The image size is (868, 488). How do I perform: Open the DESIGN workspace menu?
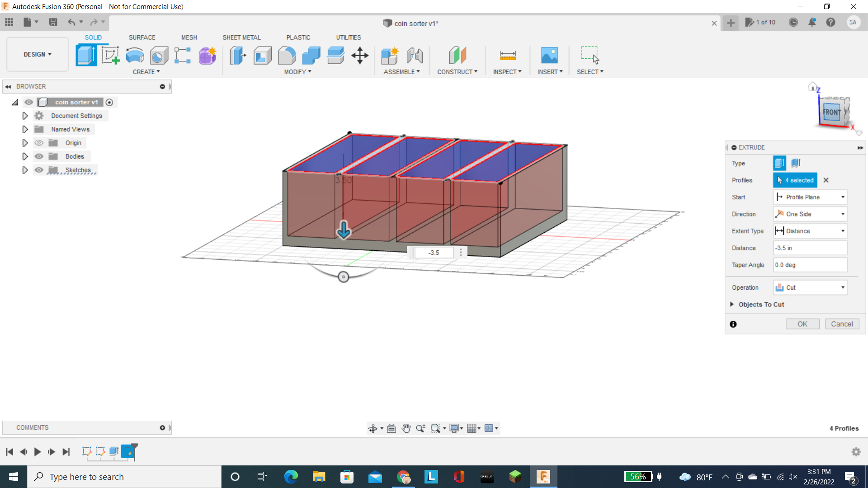[x=37, y=54]
